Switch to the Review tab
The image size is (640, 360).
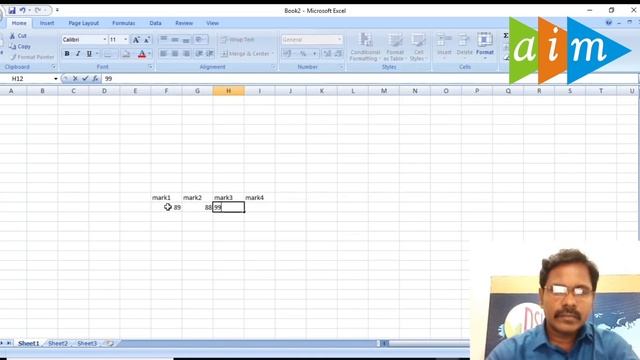tap(184, 23)
